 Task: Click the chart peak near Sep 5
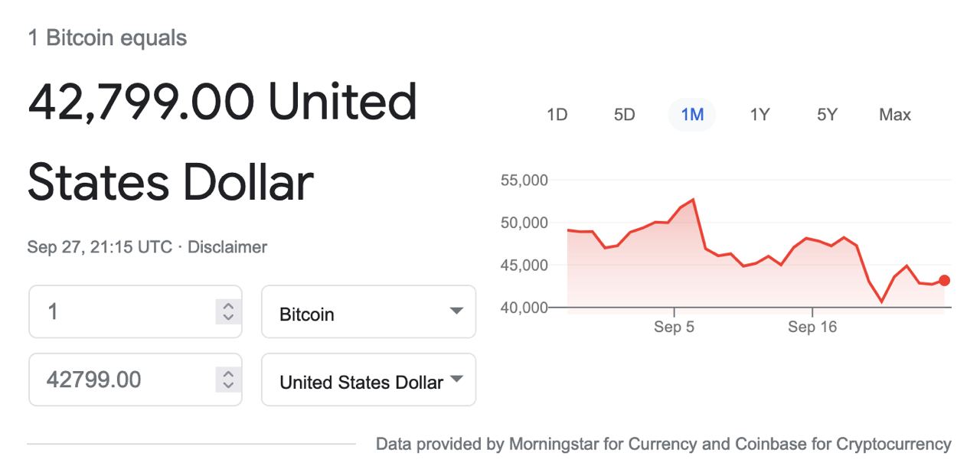click(693, 200)
